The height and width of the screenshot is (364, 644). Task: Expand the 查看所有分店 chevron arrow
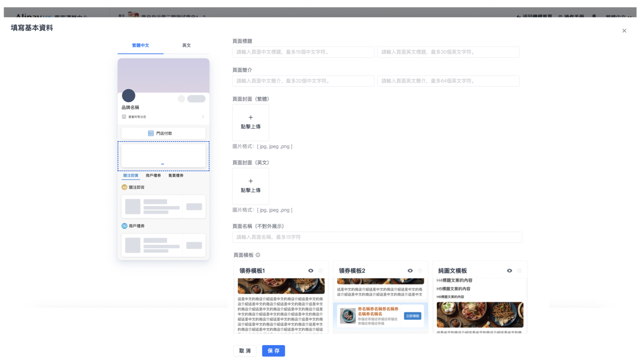203,117
